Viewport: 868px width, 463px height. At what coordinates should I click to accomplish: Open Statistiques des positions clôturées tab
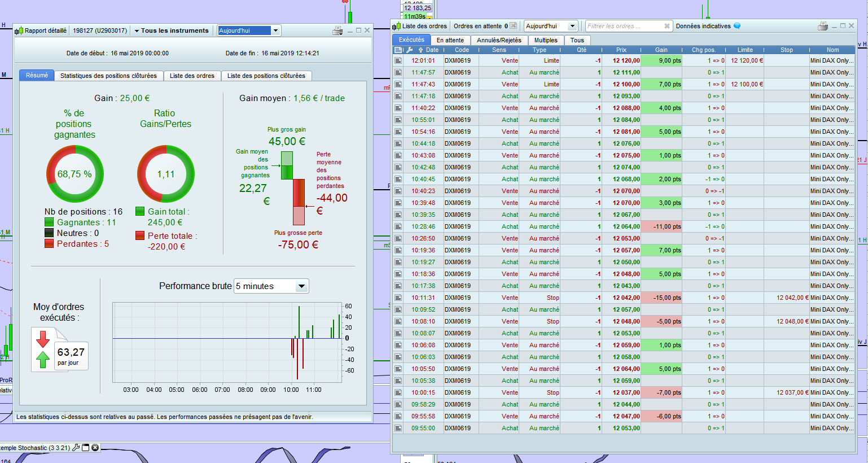pyautogui.click(x=108, y=76)
